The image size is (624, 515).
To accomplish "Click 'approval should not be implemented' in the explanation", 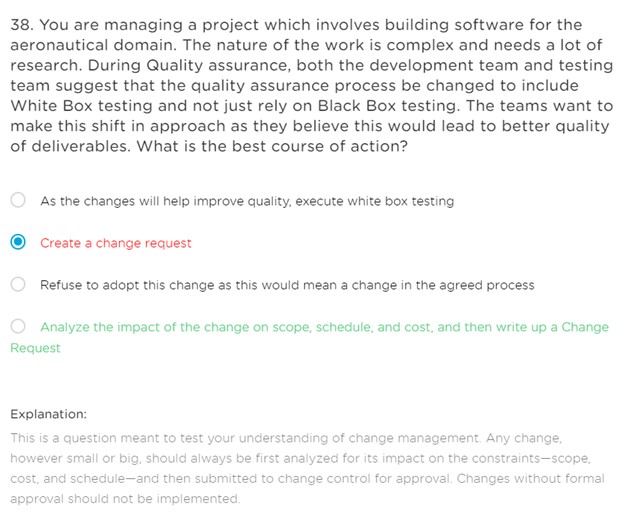I will 124,499.
